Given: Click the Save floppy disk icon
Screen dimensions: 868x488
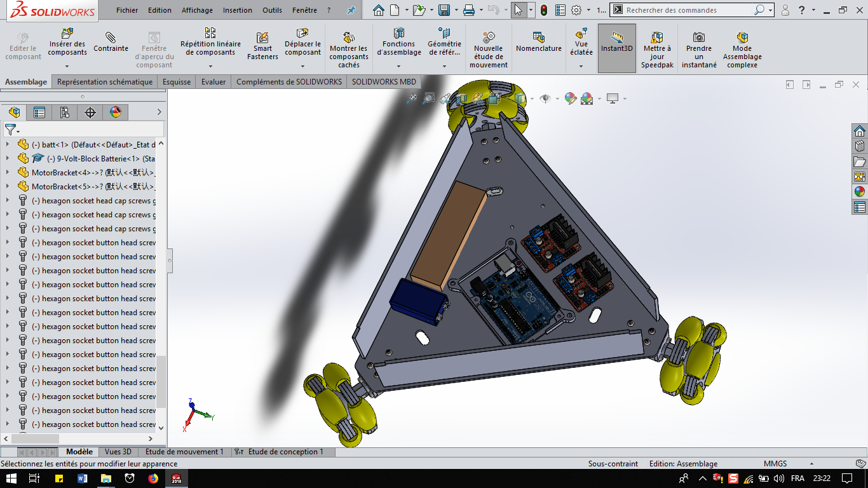Looking at the screenshot, I should coord(444,10).
